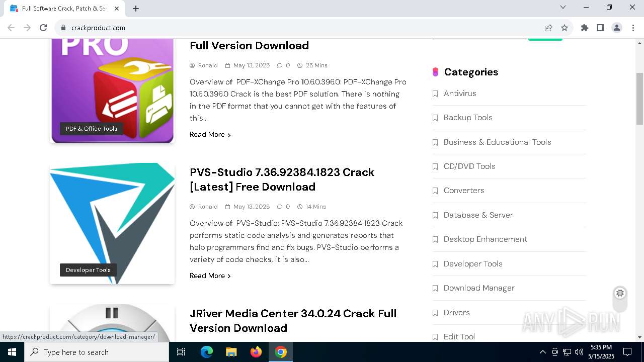Open the JRiver Media Center 34.0.24 title

click(293, 321)
